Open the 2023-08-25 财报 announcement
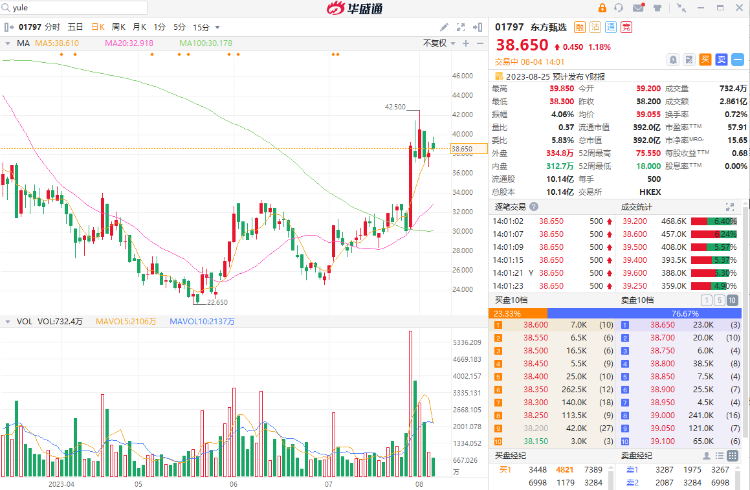This screenshot has width=750, height=490. click(555, 77)
